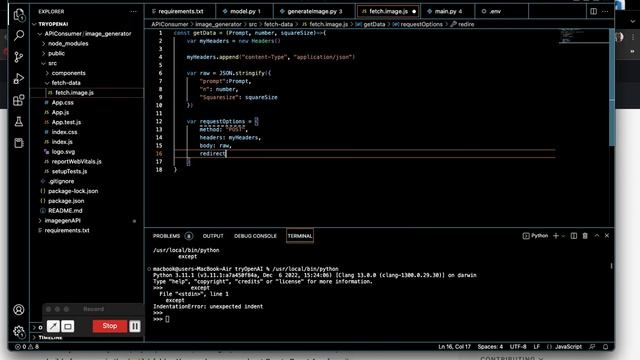Viewport: 640px width, 360px height.
Task: Open the Manage gear settings icon
Action: (x=19, y=331)
